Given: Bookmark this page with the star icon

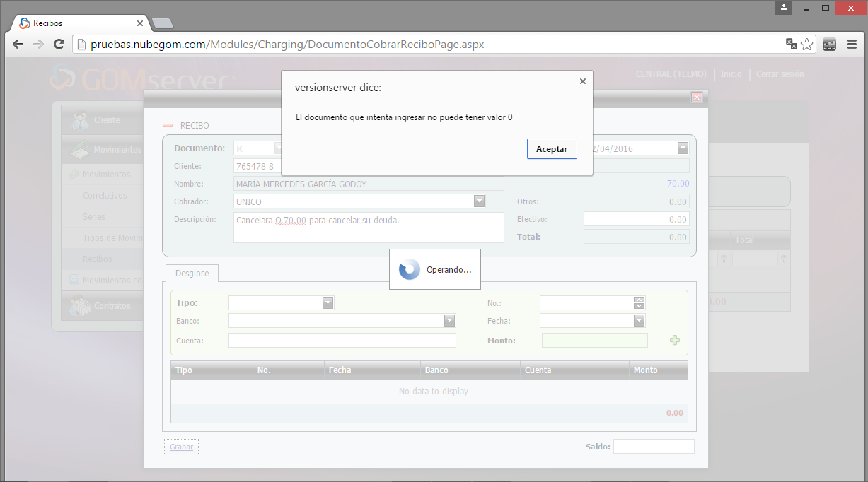Looking at the screenshot, I should [807, 45].
